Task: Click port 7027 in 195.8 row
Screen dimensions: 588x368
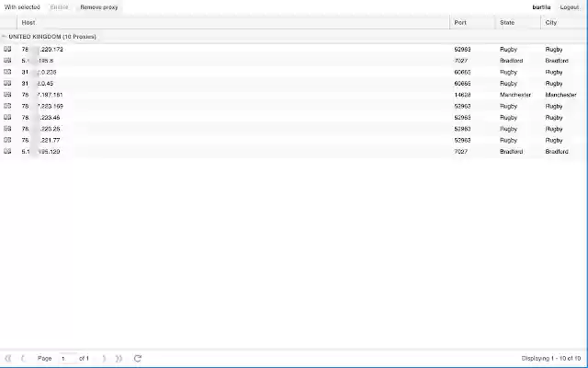Action: coord(460,61)
